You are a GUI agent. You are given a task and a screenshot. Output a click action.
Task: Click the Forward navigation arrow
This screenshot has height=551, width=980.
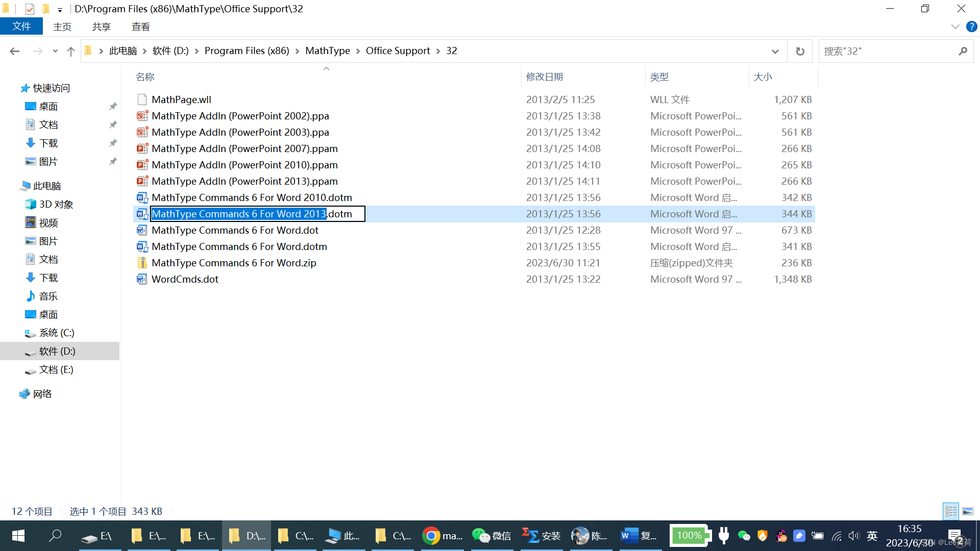tap(37, 51)
